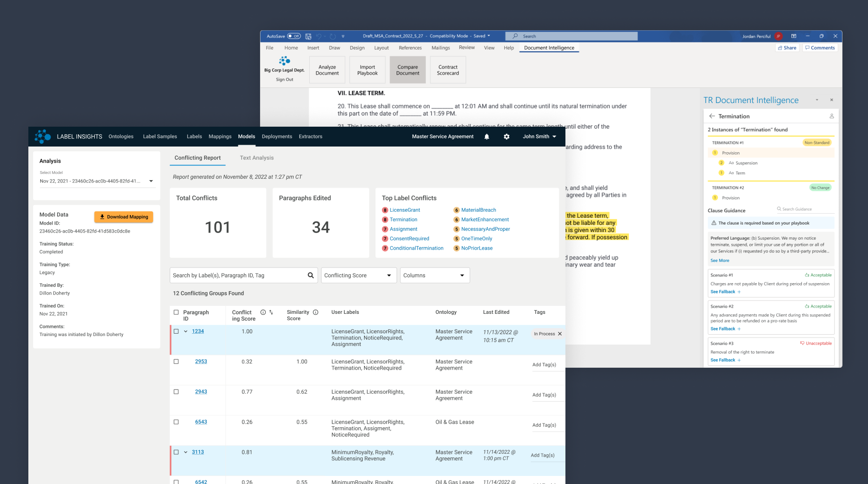Select all rows with header checkbox
Image resolution: width=868 pixels, height=484 pixels.
[x=176, y=312]
